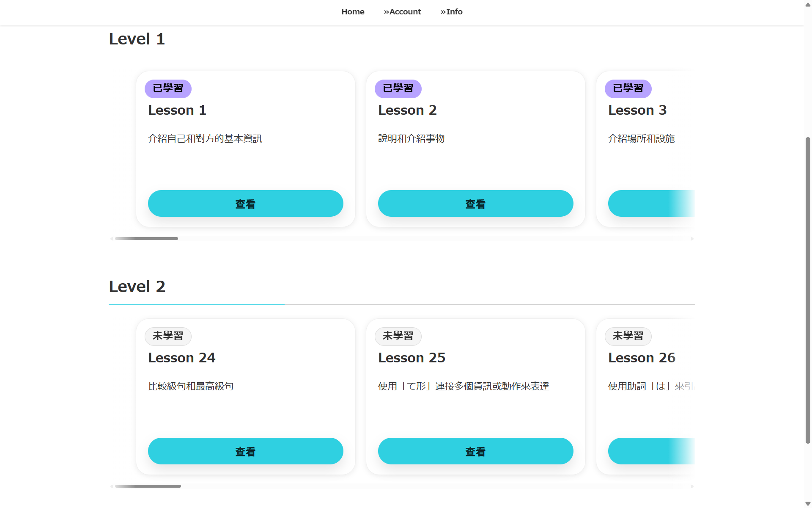
Task: Click page vertical scrollbar down arrow
Action: (x=808, y=504)
